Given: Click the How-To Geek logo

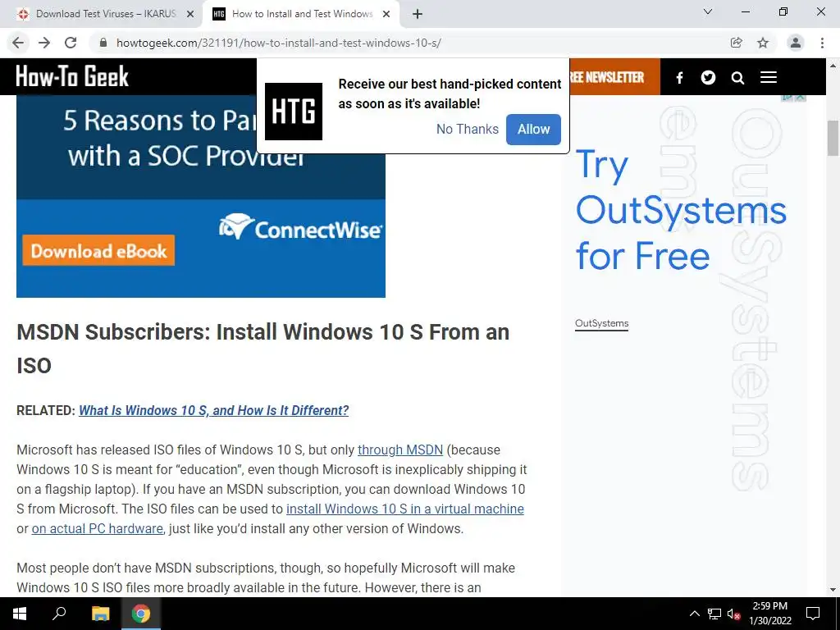Looking at the screenshot, I should tap(72, 76).
